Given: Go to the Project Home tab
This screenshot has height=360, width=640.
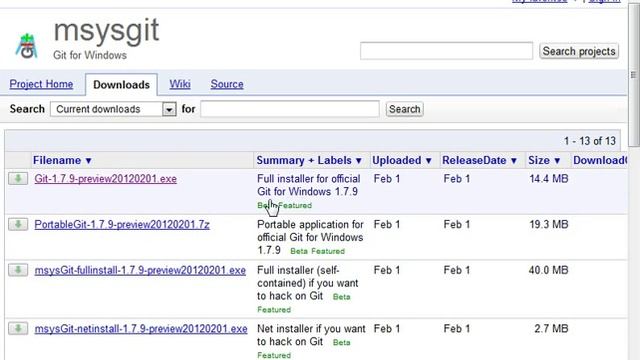Looking at the screenshot, I should click(41, 84).
